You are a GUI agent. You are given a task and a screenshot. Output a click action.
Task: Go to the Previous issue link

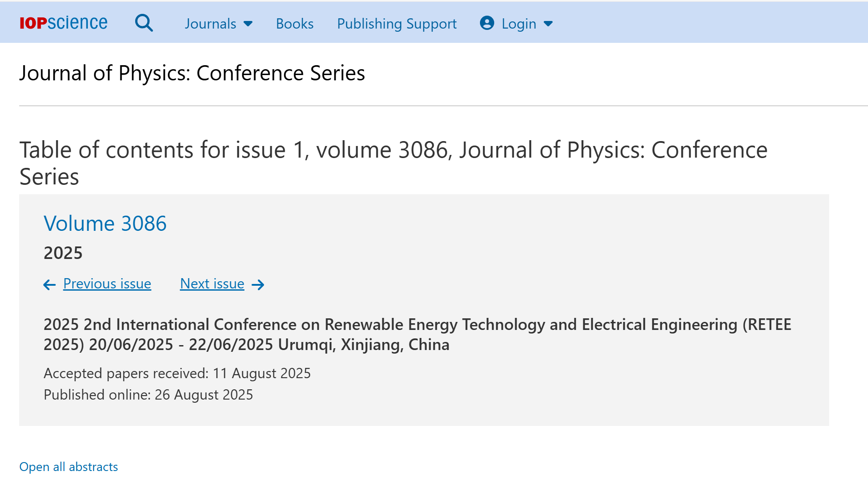pyautogui.click(x=107, y=284)
